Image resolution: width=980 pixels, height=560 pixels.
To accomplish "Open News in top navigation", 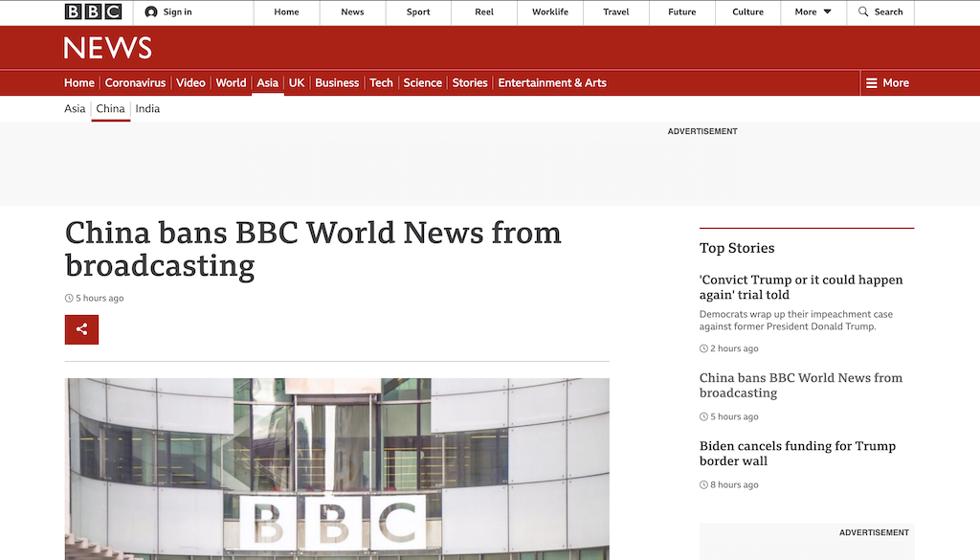I will [352, 11].
